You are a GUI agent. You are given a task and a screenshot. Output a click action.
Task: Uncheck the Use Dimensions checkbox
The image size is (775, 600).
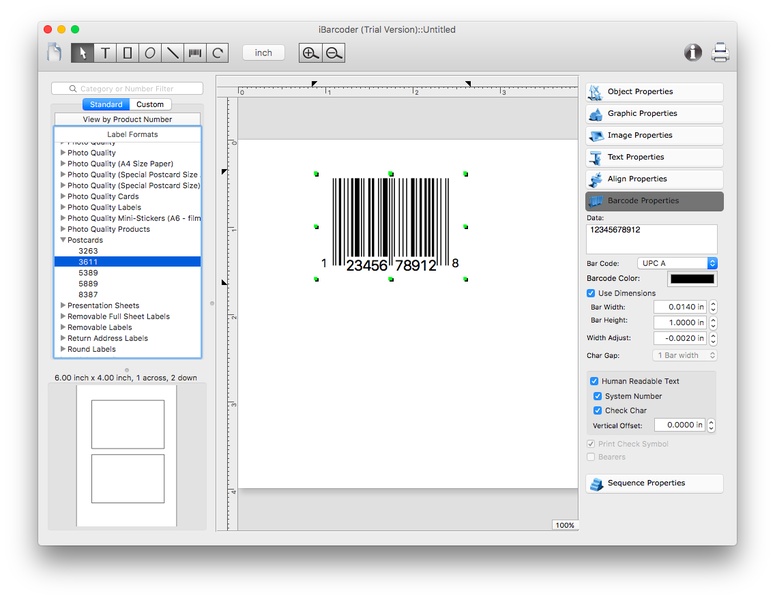click(591, 293)
